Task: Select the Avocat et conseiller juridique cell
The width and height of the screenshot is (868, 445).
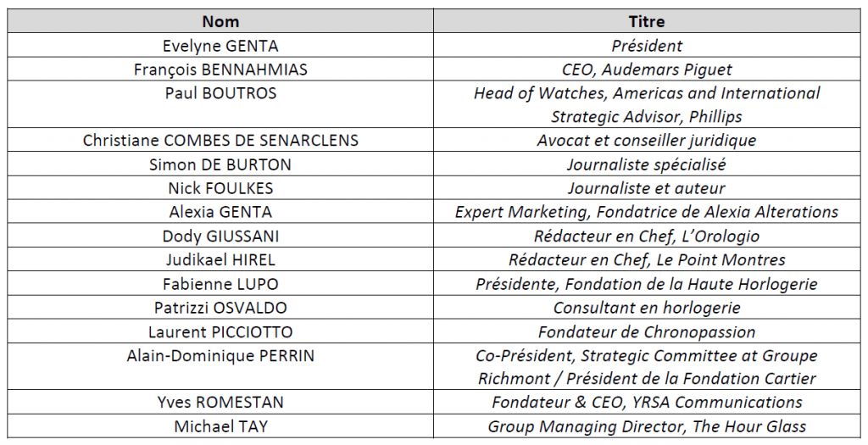Action: pyautogui.click(x=647, y=141)
